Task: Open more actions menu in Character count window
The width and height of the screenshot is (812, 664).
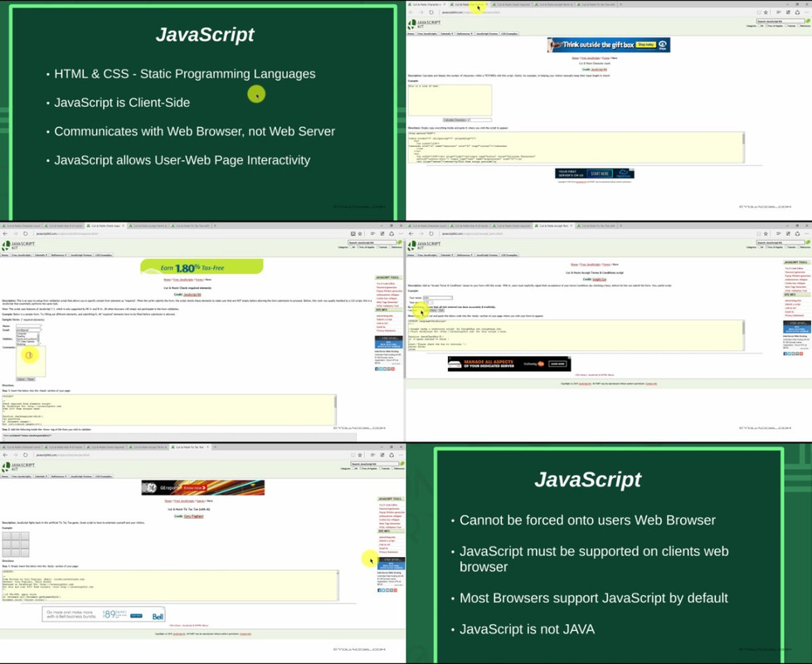Action: click(x=806, y=12)
